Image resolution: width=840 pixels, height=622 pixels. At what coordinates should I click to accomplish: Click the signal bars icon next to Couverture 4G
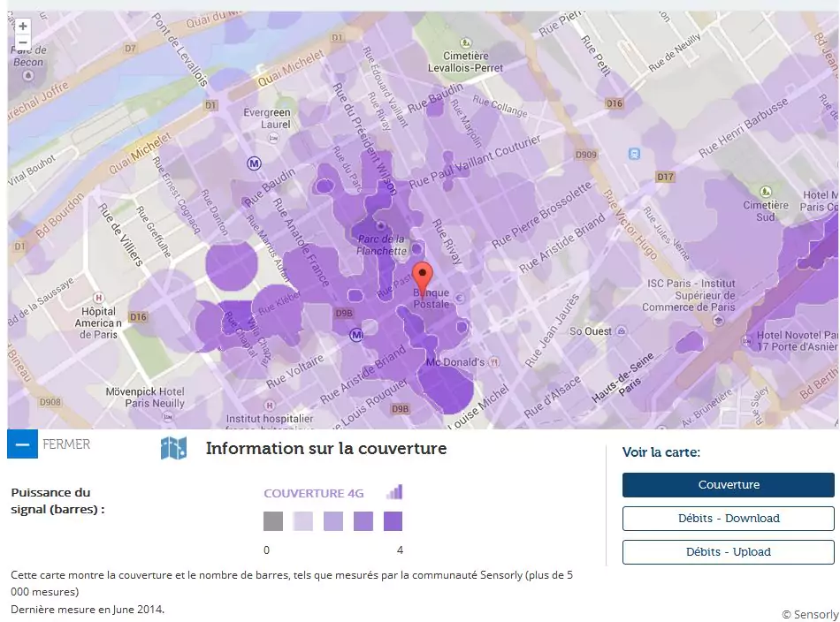(x=394, y=493)
